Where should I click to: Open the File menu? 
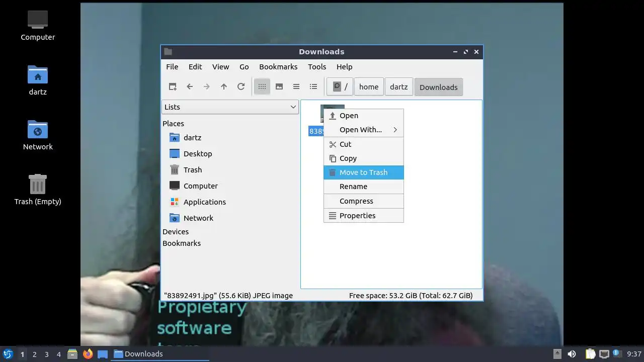click(x=172, y=67)
